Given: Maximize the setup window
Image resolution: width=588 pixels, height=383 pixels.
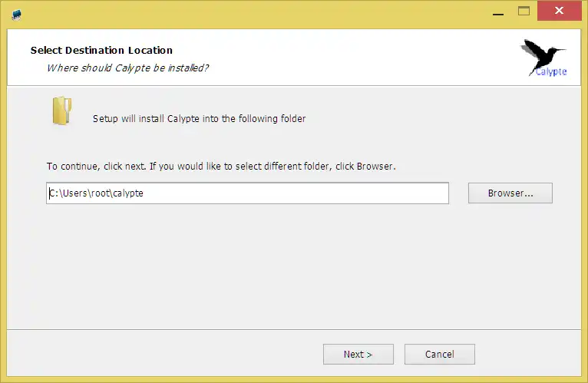Looking at the screenshot, I should pyautogui.click(x=524, y=12).
